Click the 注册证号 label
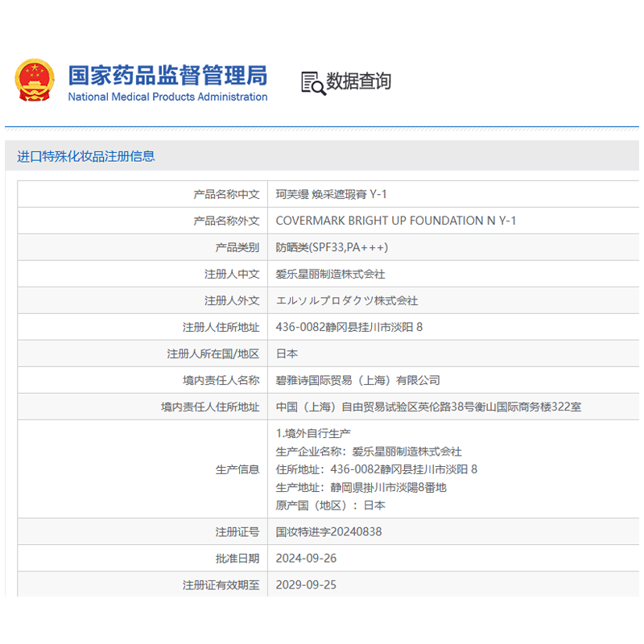The width and height of the screenshot is (644, 644). [237, 532]
